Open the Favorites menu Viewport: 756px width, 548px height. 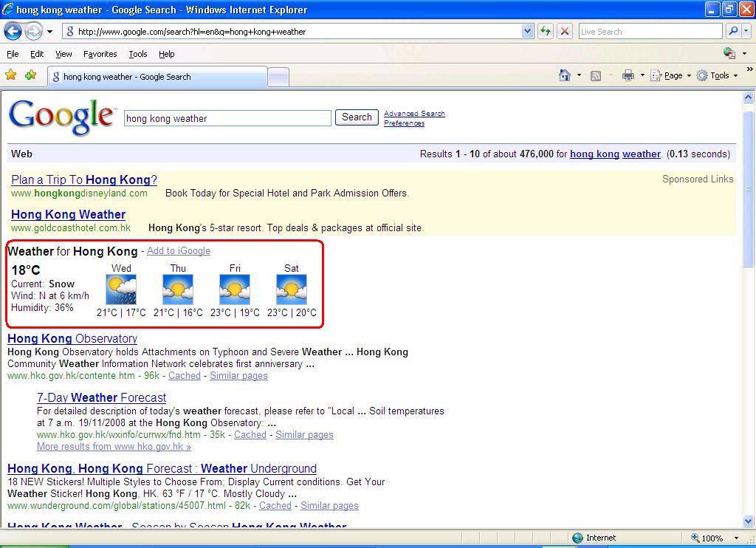coord(100,54)
